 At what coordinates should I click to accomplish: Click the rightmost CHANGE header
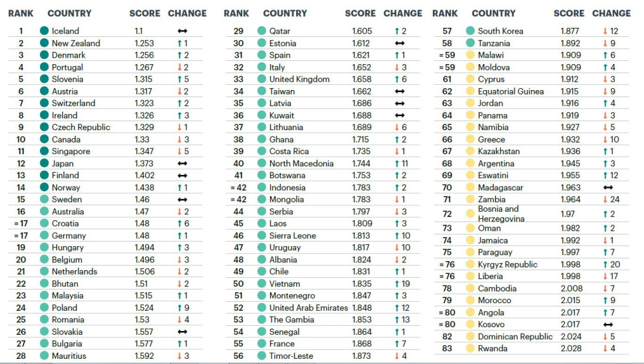click(x=611, y=13)
